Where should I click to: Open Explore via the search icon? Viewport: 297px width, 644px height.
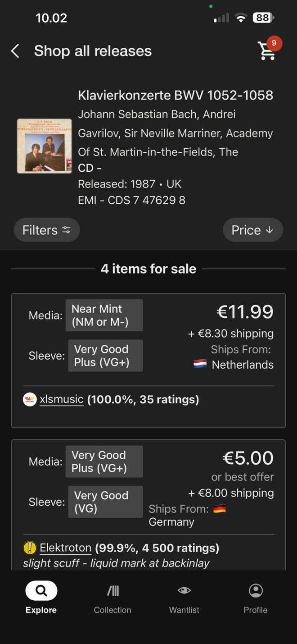pos(41,590)
